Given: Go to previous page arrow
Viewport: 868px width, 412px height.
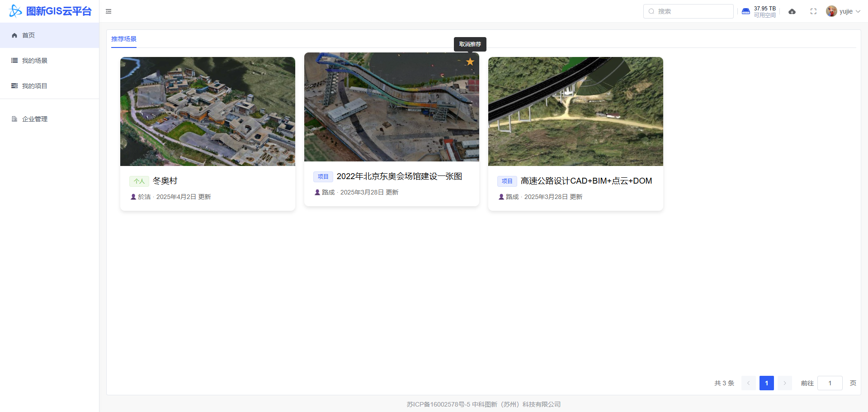Looking at the screenshot, I should coord(749,383).
